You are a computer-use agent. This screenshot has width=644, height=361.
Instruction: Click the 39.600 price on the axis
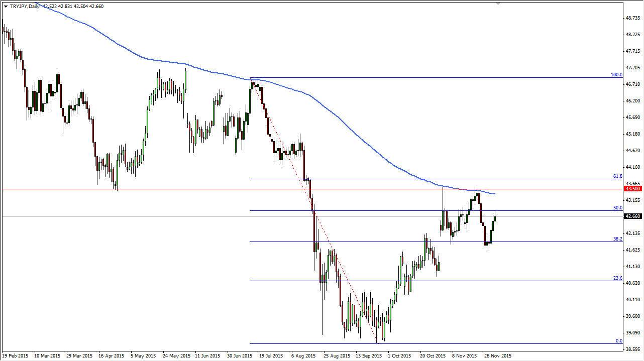(x=632, y=316)
